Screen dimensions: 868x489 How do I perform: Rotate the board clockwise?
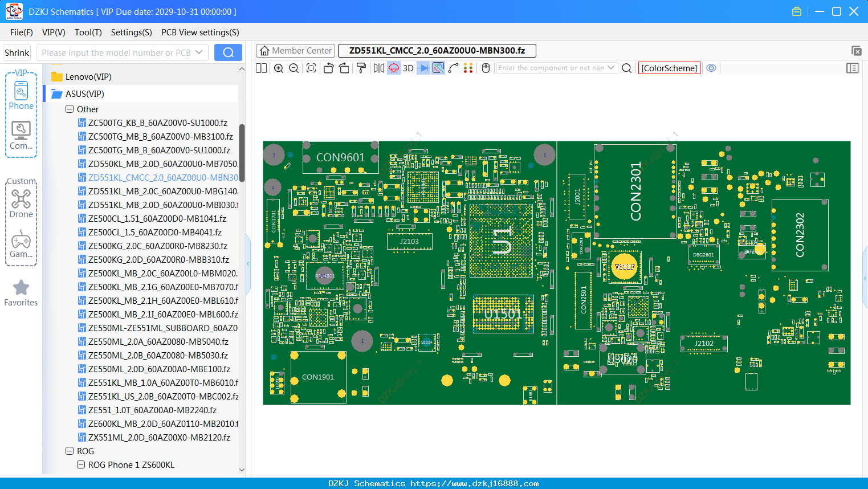click(344, 68)
